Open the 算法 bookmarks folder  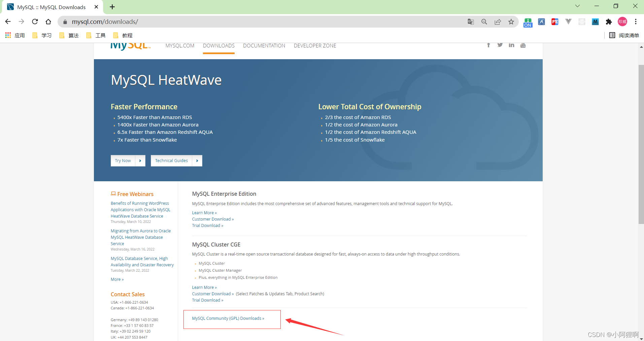[x=69, y=35]
